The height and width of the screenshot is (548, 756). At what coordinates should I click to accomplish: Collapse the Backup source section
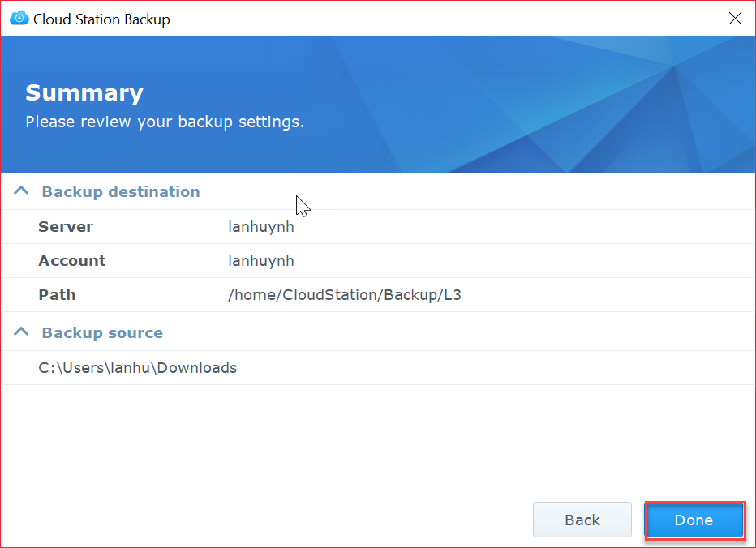20,332
